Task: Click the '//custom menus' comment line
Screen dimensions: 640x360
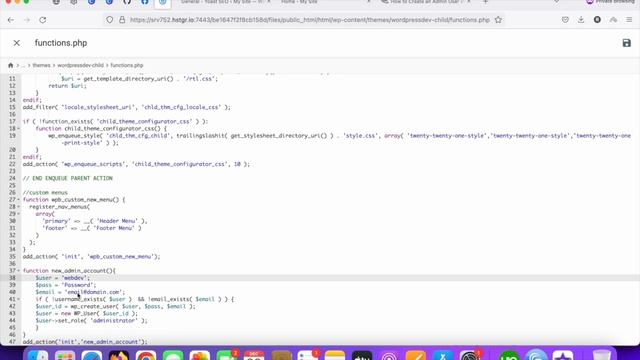Action: [x=45, y=193]
